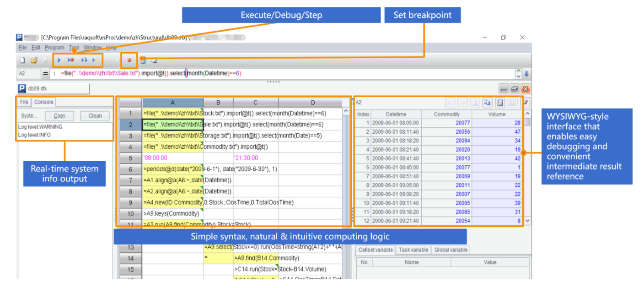Screen dimensions: 644x288
Task: Set breakpoint with red dot icon
Action: 129,60
